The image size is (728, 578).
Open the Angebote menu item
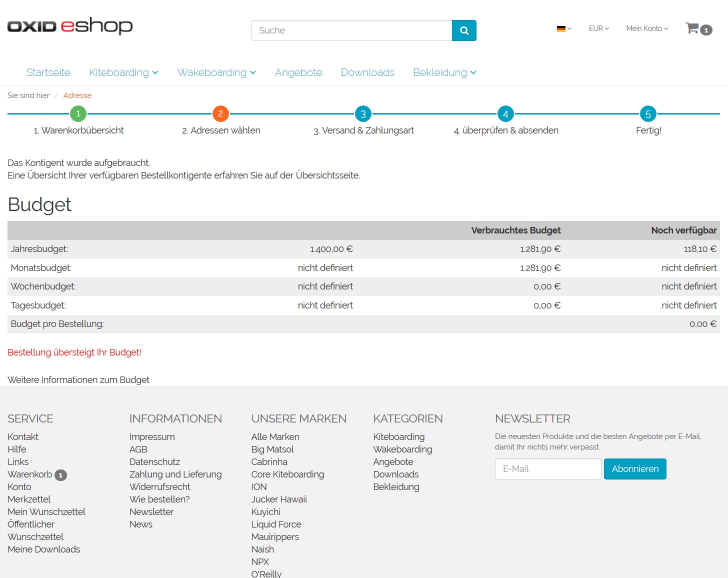pos(298,72)
